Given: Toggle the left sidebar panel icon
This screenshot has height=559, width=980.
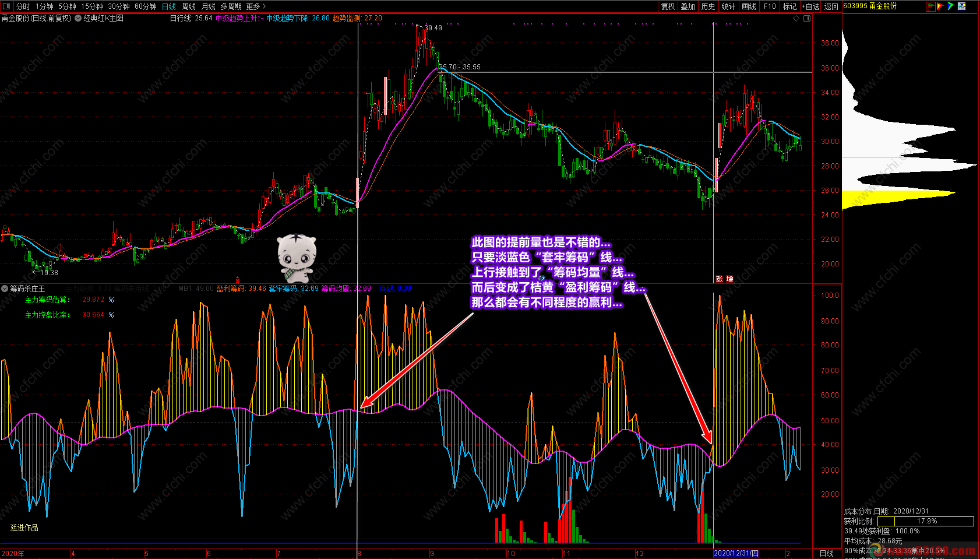Looking at the screenshot, I should pos(6,6).
